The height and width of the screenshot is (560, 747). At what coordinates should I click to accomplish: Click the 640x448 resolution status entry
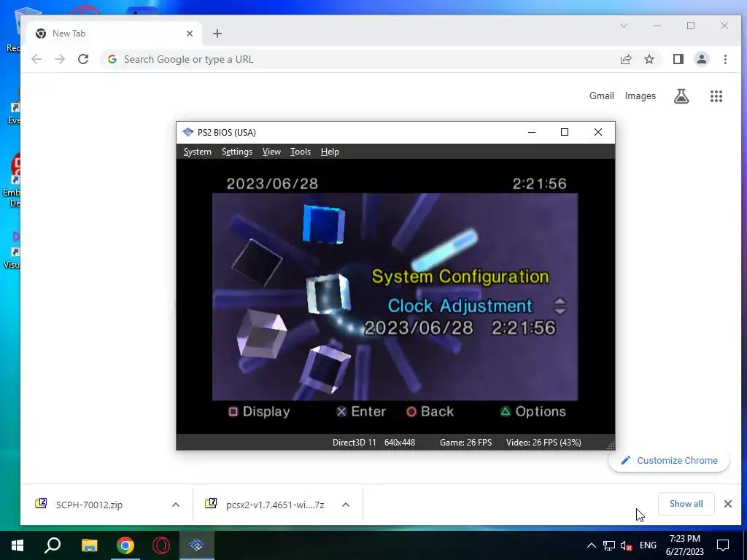[x=400, y=443]
